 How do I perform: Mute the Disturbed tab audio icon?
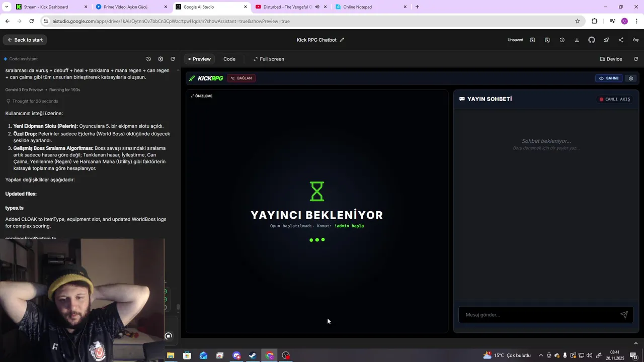[317, 7]
